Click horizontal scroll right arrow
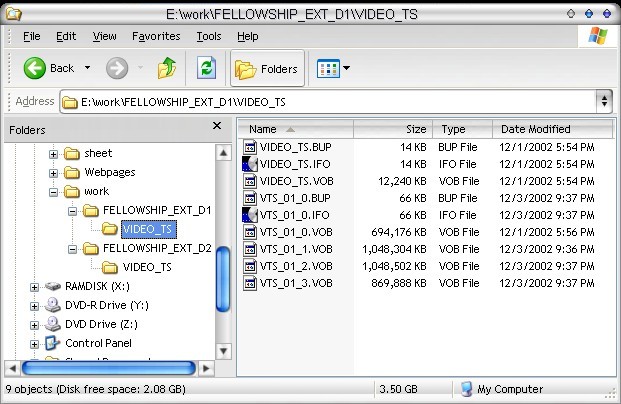 [x=206, y=368]
